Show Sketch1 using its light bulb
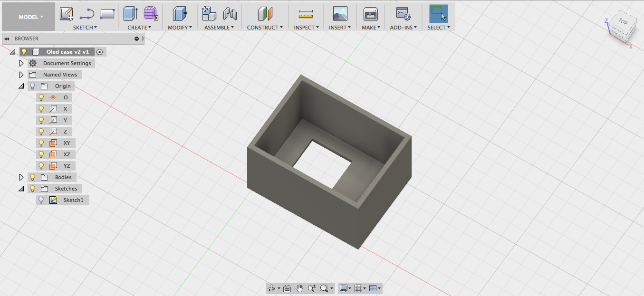Screen dimensions: 644x296 click(x=41, y=200)
